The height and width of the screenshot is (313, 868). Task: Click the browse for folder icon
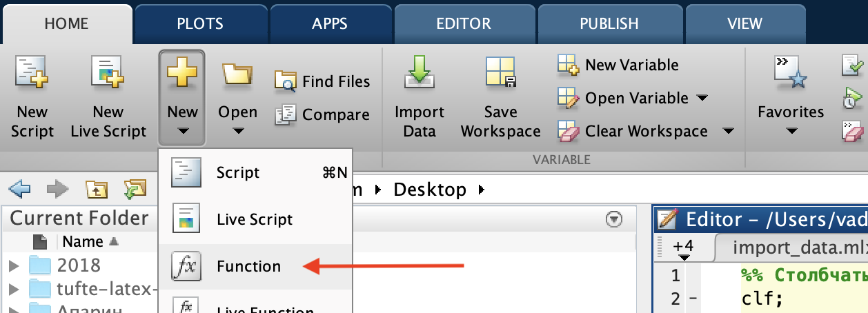(135, 188)
